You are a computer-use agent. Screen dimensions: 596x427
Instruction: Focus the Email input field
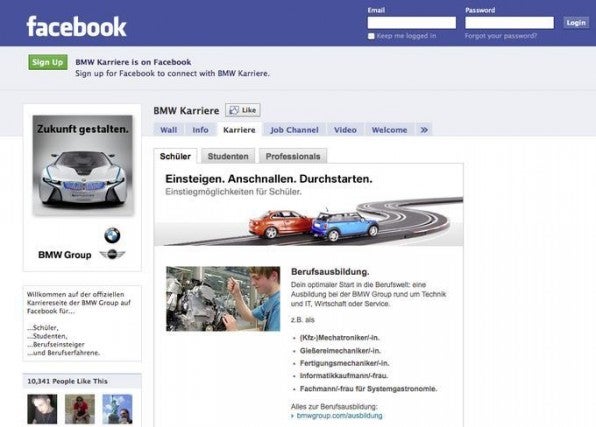(x=412, y=22)
